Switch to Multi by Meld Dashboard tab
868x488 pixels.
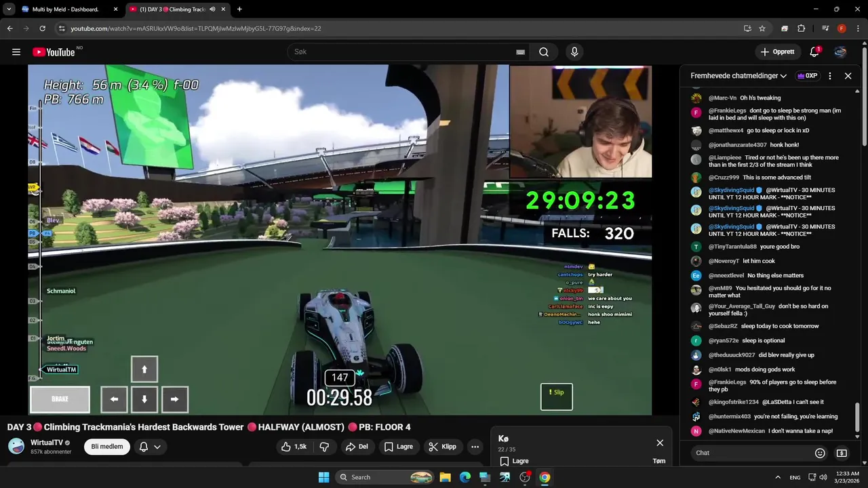point(65,9)
